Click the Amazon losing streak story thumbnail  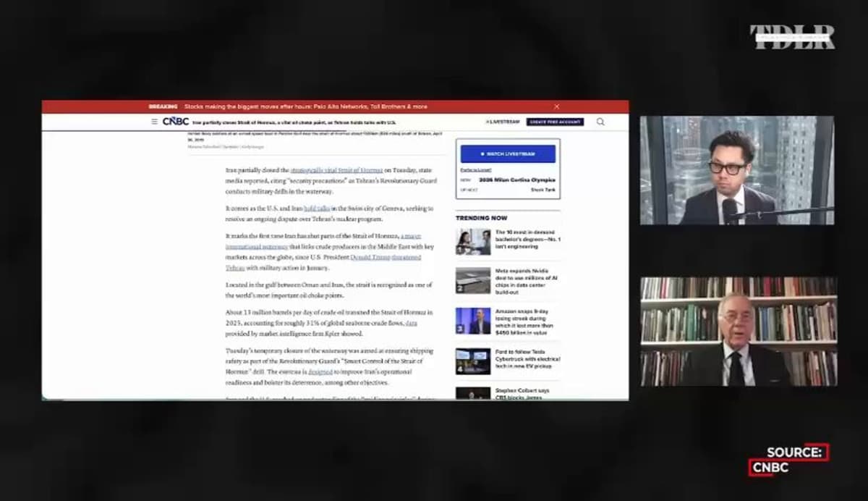(473, 321)
